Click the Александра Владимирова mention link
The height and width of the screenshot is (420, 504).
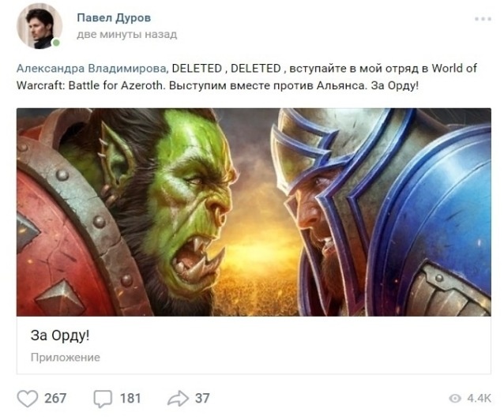92,69
